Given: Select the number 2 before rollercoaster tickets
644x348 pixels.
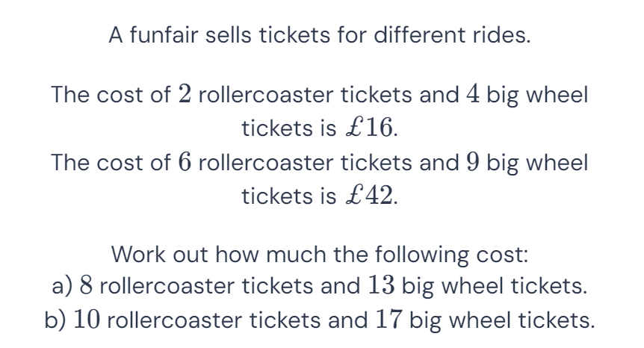Looking at the screenshot, I should (x=185, y=94).
